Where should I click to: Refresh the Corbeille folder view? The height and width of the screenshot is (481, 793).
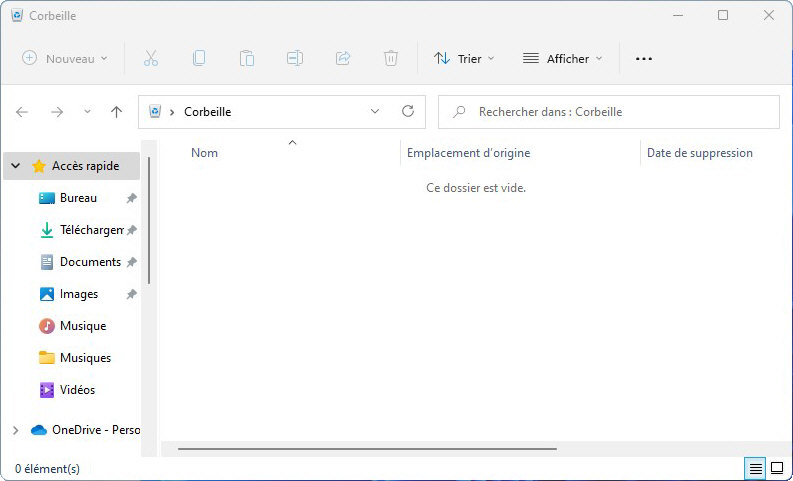(407, 112)
